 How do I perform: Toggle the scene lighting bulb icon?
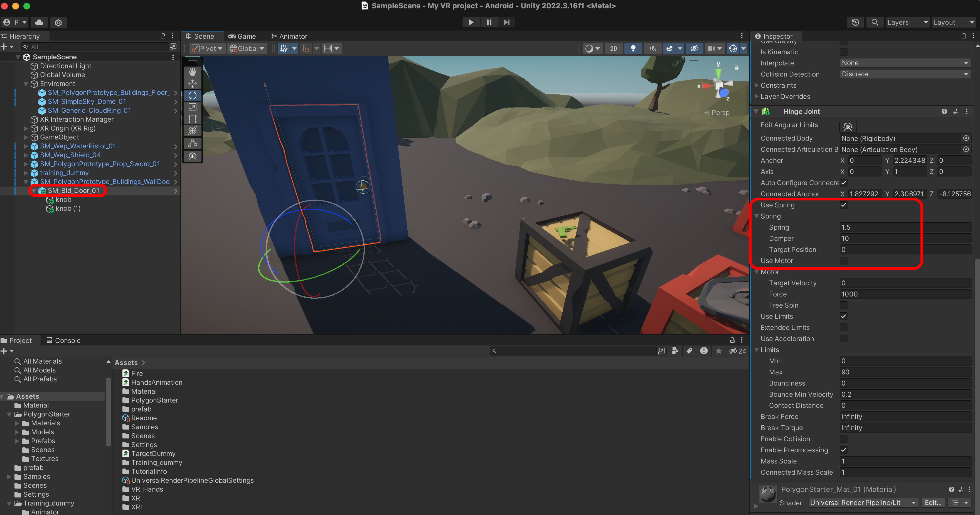tap(633, 48)
